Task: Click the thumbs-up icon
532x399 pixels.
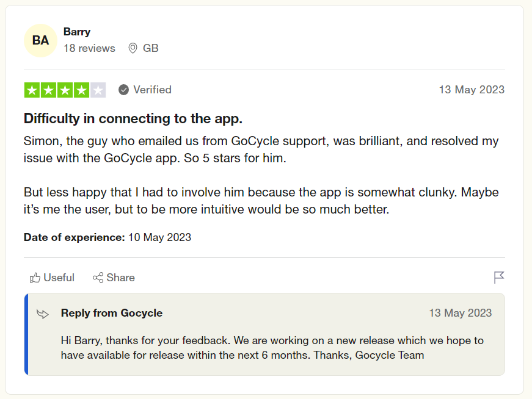Action: tap(35, 278)
